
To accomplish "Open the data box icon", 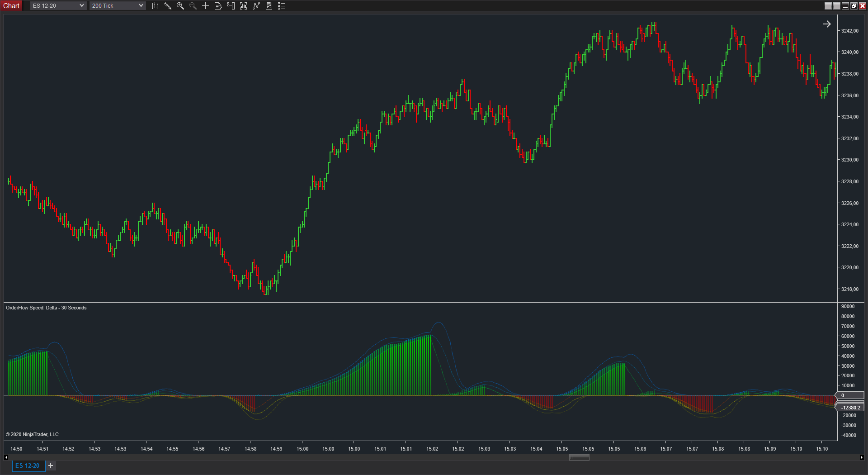I will click(x=218, y=6).
